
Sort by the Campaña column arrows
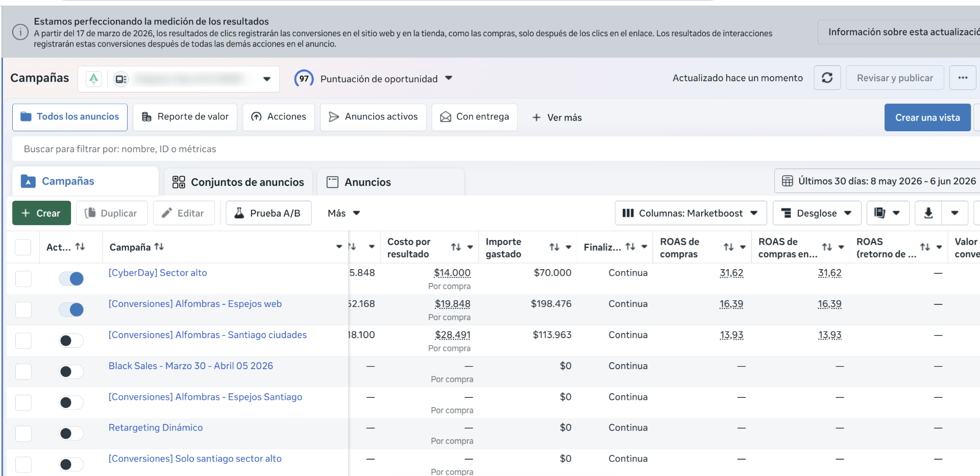coord(159,247)
